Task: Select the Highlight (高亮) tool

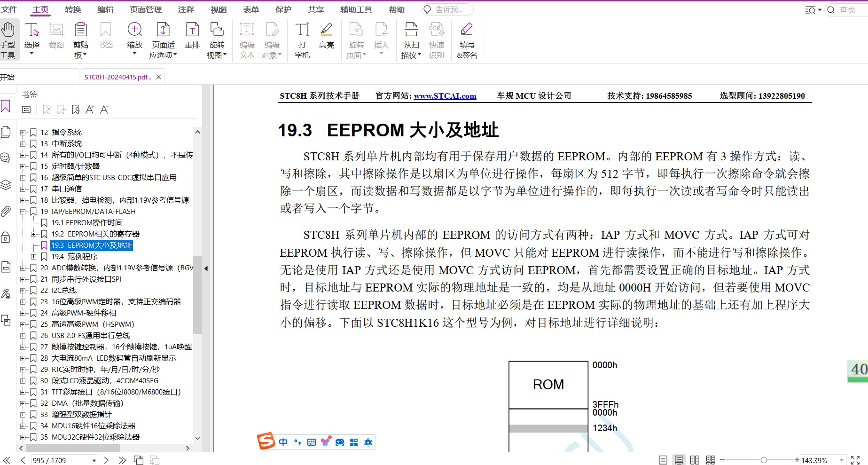Action: [x=327, y=36]
